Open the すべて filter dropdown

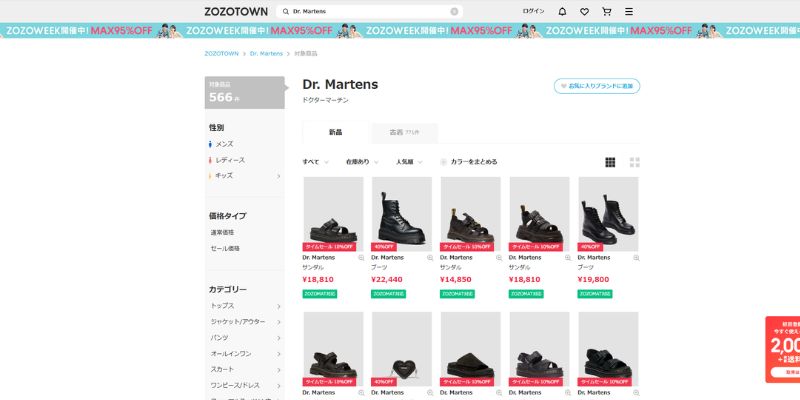tap(315, 162)
